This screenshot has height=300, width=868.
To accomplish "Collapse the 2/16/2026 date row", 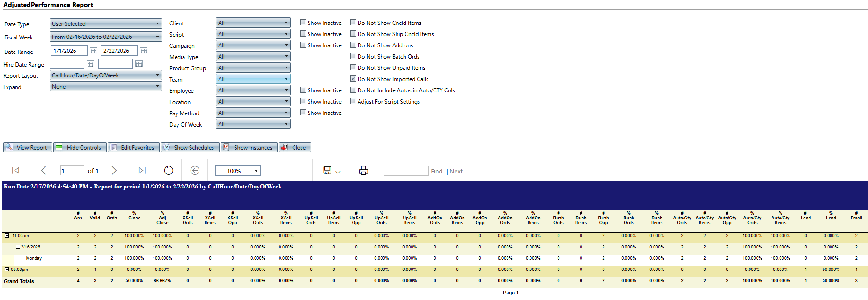I will pyautogui.click(x=18, y=247).
